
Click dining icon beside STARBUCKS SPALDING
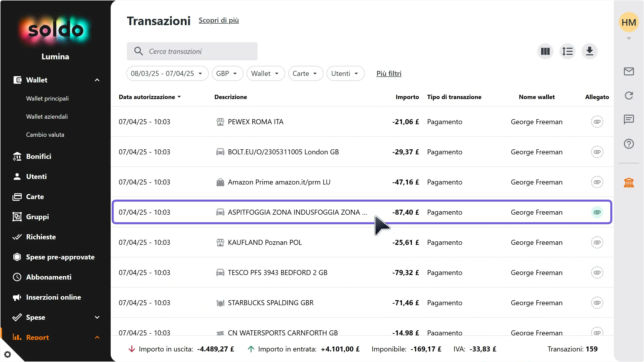pyautogui.click(x=220, y=303)
